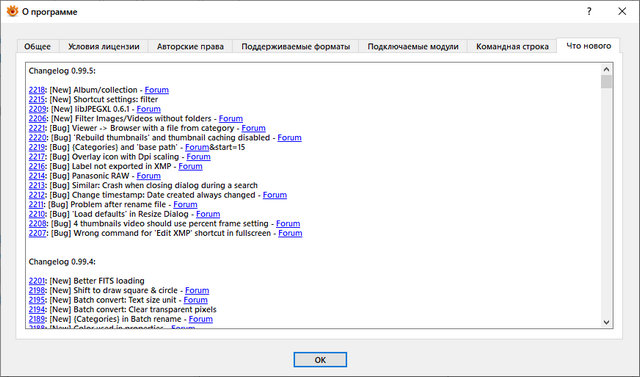This screenshot has height=377, width=640.
Task: Open issue link 2211
Action: pyautogui.click(x=36, y=204)
